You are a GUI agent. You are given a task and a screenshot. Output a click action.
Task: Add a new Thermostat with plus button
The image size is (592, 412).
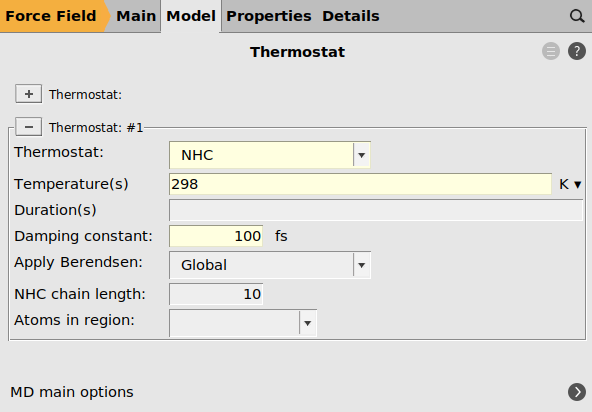[29, 94]
